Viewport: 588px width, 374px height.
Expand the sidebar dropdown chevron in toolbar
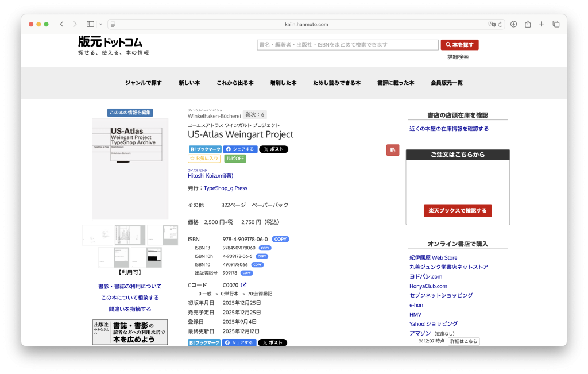click(x=100, y=24)
